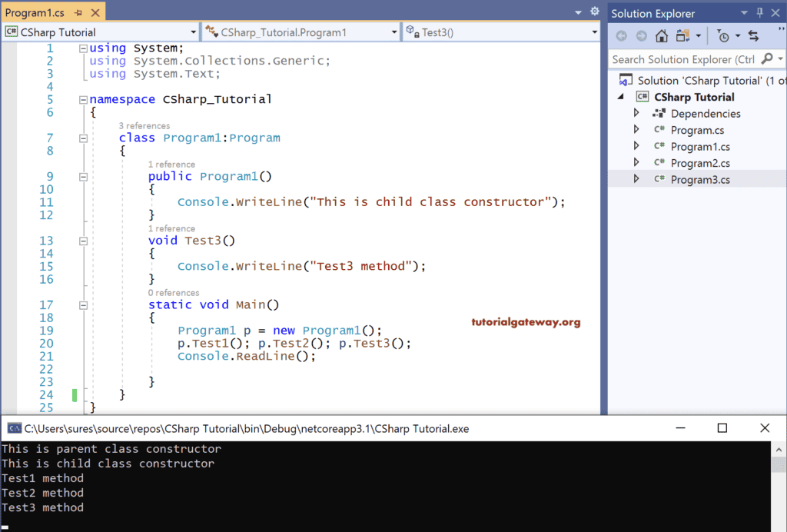Screen dimensions: 787x532
Task: Open the search options dropdown arrow
Action: pos(781,59)
